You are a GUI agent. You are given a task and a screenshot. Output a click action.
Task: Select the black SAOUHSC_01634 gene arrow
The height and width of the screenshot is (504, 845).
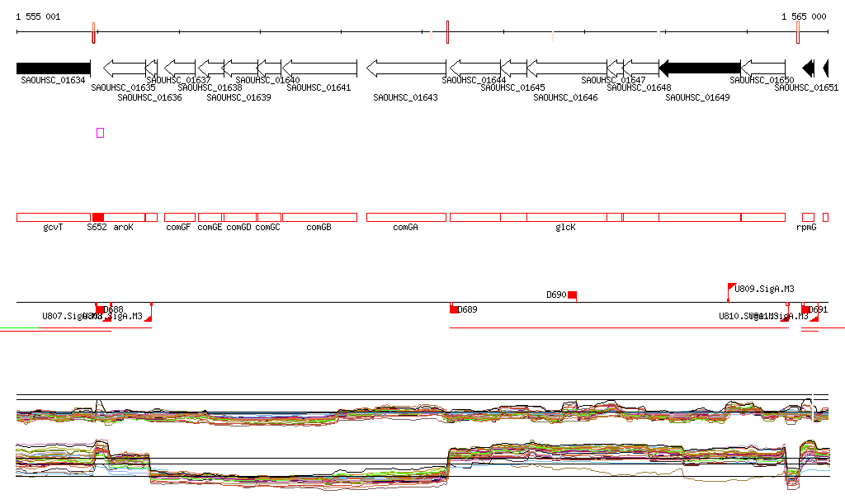click(54, 68)
